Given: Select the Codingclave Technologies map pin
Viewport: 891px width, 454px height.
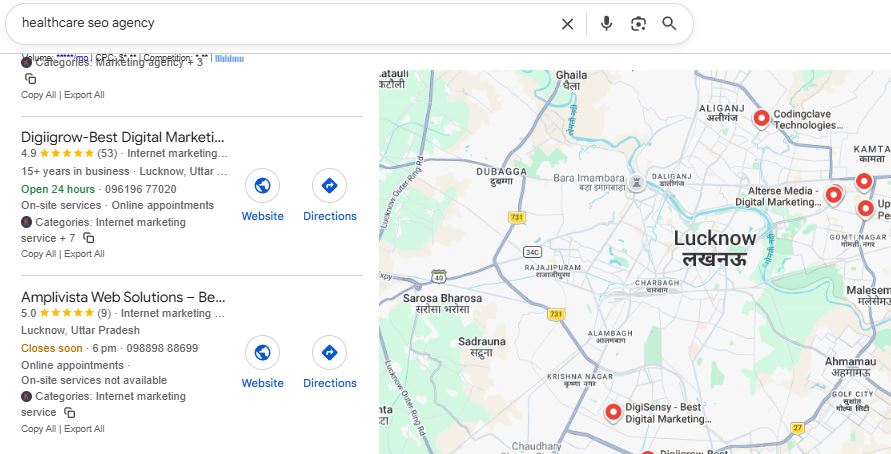Looking at the screenshot, I should pyautogui.click(x=761, y=118).
